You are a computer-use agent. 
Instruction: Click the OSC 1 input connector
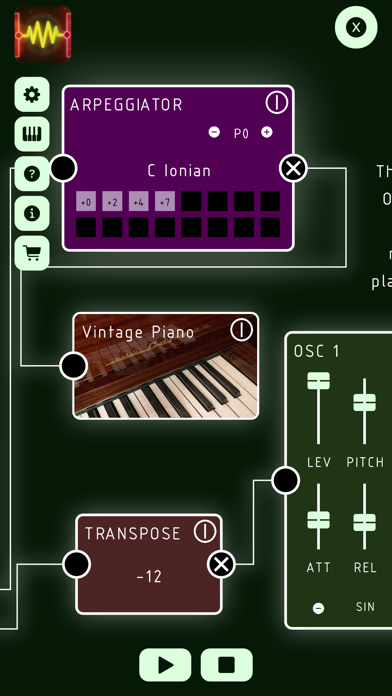[285, 480]
